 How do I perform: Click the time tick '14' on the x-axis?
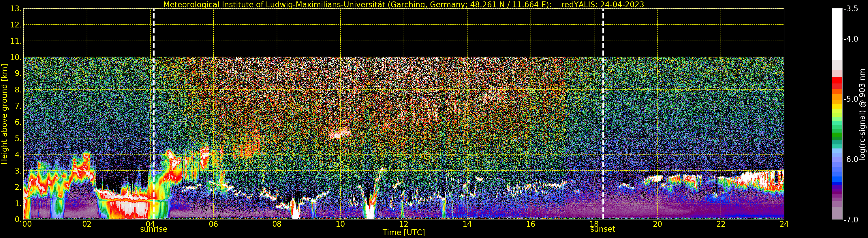click(467, 224)
